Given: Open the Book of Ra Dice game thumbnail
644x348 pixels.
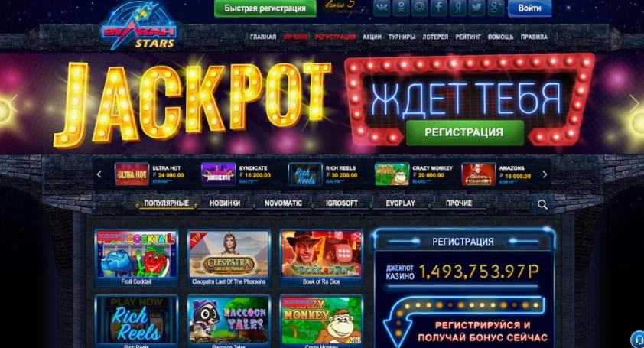Looking at the screenshot, I should pyautogui.click(x=321, y=257).
